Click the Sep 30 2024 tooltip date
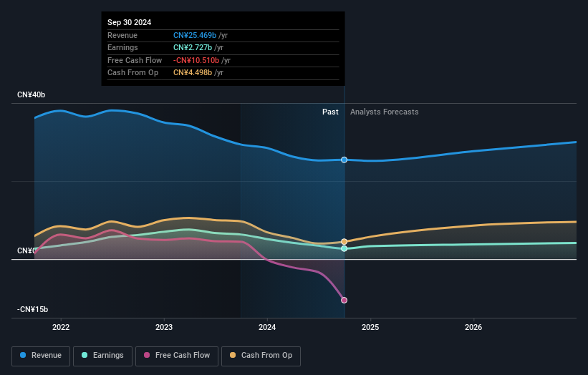Viewport: 588px width, 375px height. coord(130,22)
